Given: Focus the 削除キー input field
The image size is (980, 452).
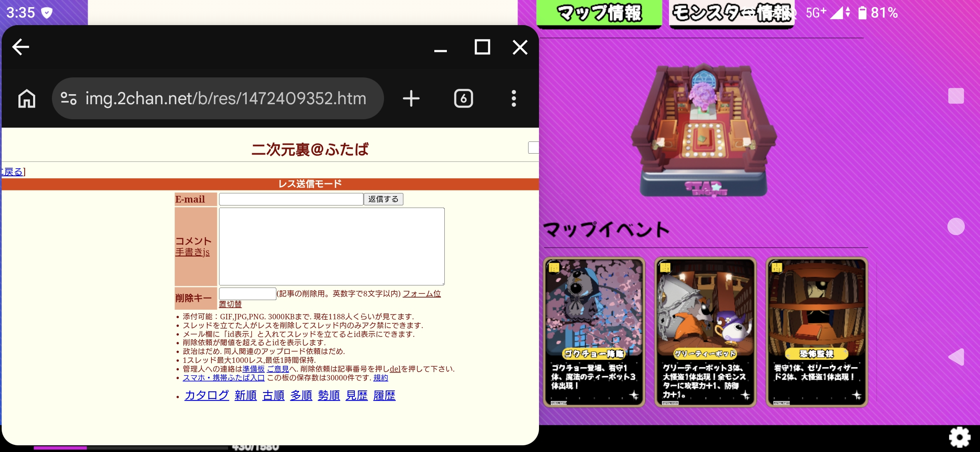Looking at the screenshot, I should coord(248,294).
